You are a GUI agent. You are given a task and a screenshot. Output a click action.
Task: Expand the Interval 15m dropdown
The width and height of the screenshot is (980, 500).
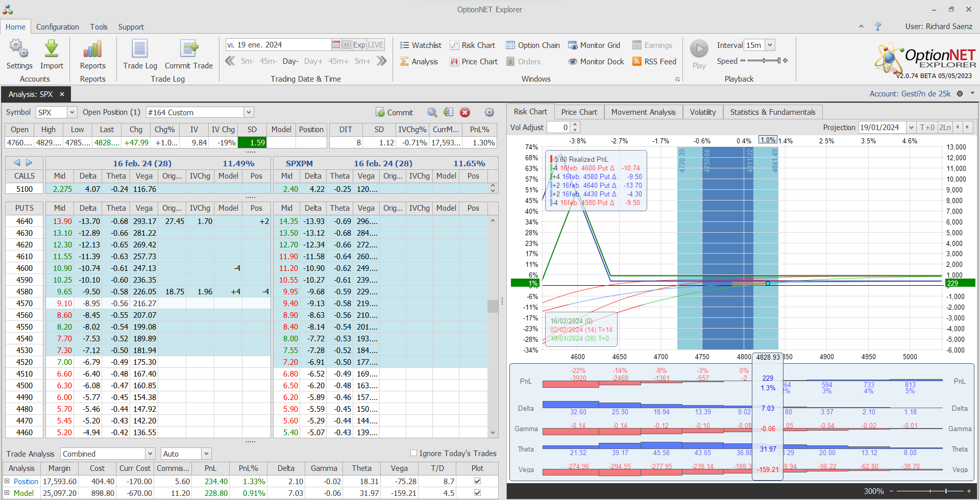tap(770, 45)
